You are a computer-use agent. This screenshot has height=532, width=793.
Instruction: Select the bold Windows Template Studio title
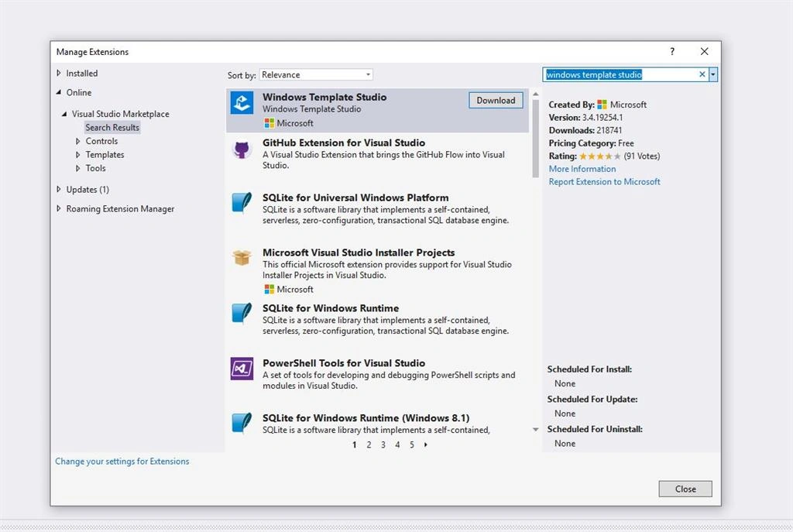(x=324, y=97)
